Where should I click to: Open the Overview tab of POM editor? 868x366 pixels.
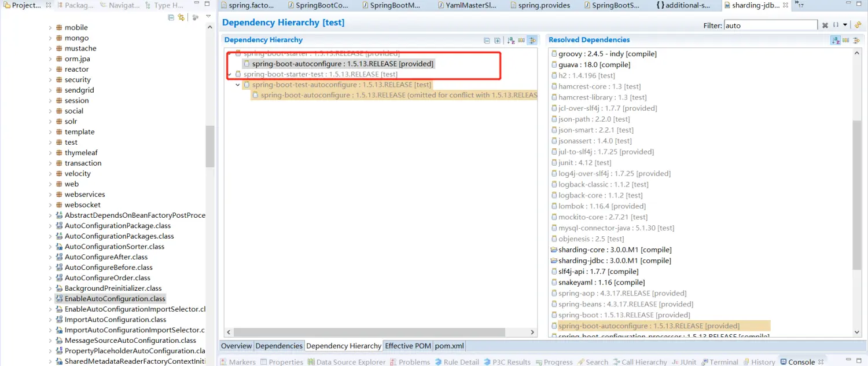point(236,346)
